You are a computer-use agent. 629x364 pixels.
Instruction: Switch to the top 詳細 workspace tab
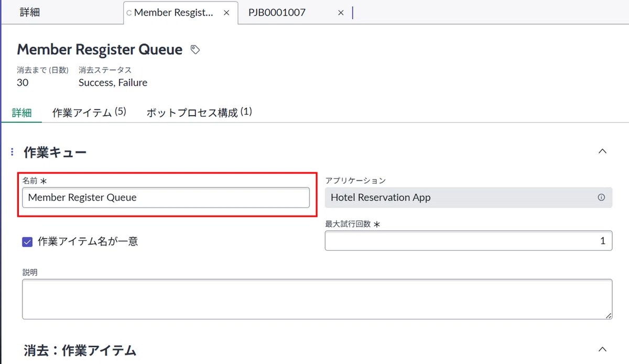coord(30,13)
